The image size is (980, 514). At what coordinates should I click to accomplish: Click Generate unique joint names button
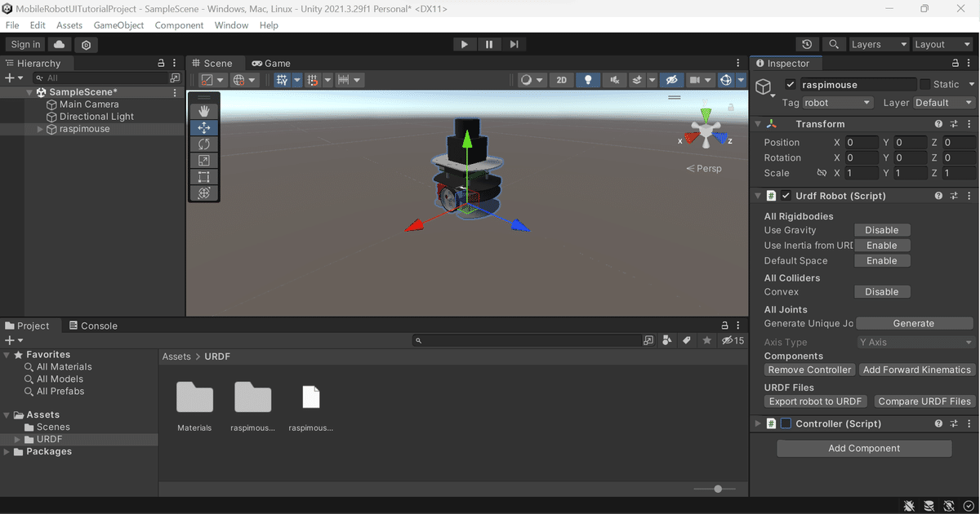[914, 323]
